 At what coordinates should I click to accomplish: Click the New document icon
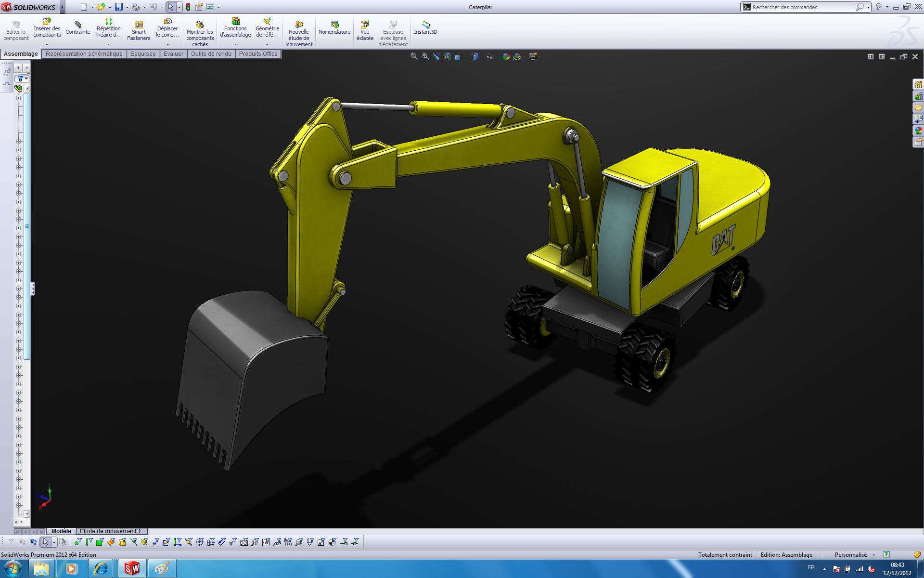coord(84,7)
